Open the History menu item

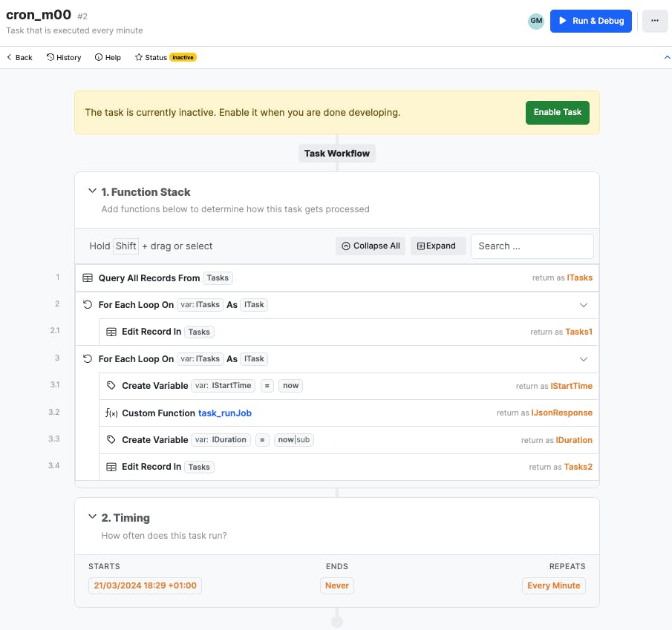(x=64, y=57)
